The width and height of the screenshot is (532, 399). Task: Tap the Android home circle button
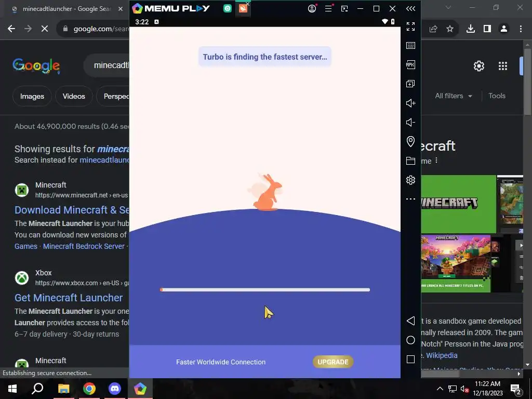(x=410, y=340)
